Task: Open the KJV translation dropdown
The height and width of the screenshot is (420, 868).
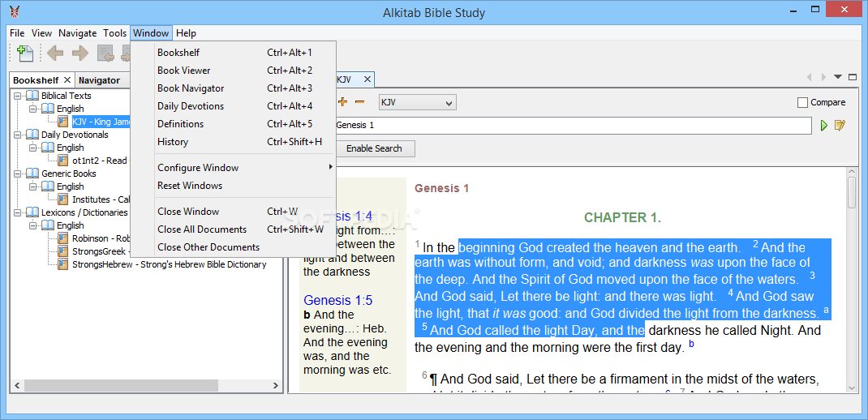Action: (417, 102)
